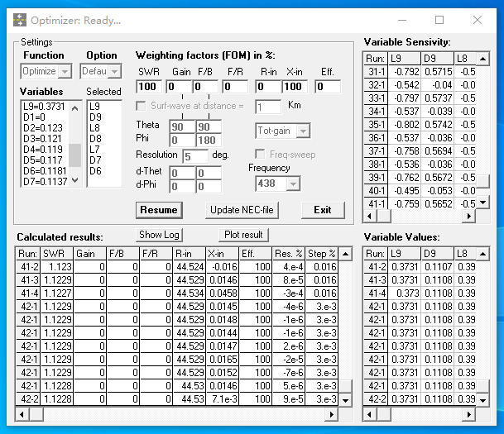Click the Optimizer app icon in title bar

point(20,20)
